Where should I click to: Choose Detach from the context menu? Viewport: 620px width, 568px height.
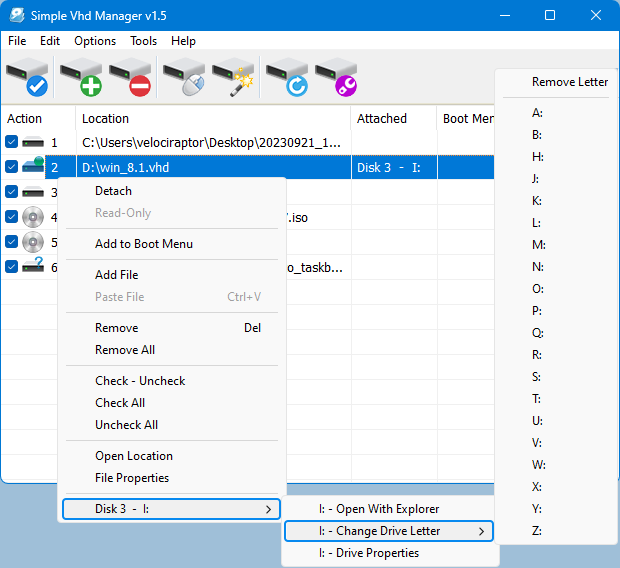[113, 191]
